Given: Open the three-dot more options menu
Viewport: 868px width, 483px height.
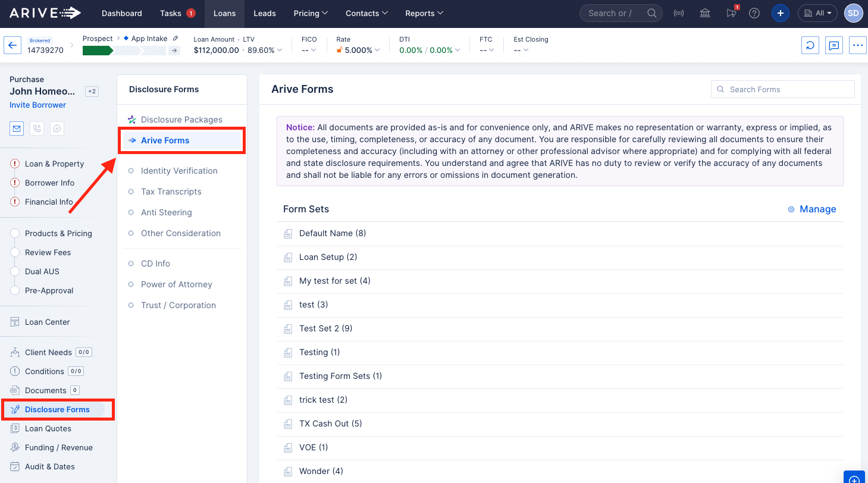Looking at the screenshot, I should click(x=858, y=45).
